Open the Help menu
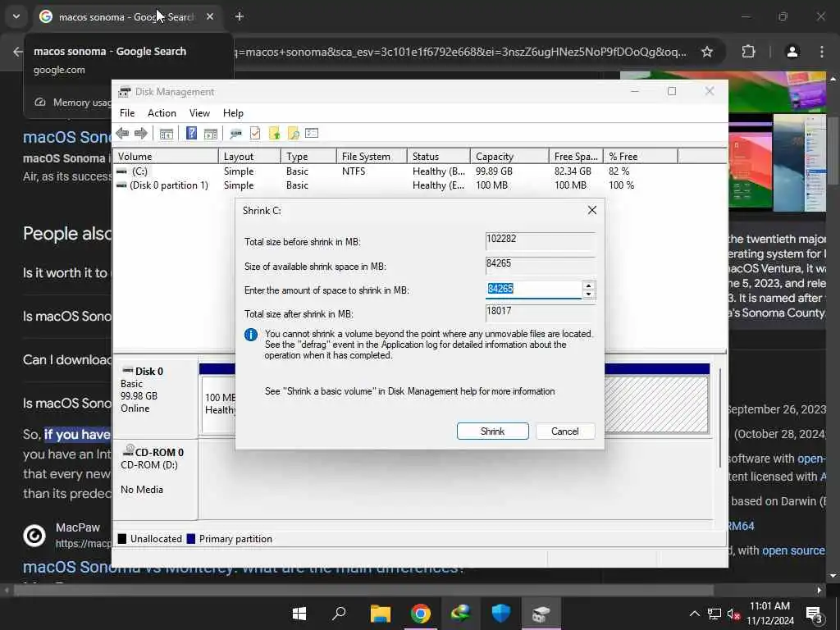The height and width of the screenshot is (630, 840). (233, 113)
